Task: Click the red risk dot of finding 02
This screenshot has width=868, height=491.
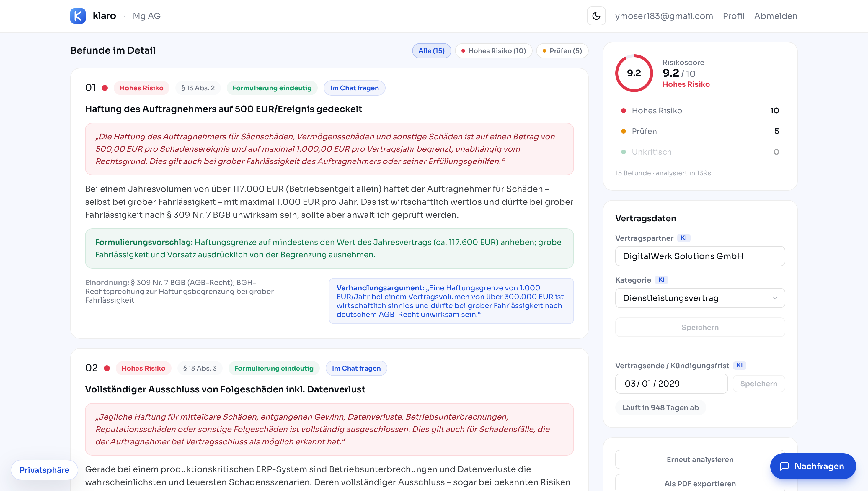Action: 107,368
